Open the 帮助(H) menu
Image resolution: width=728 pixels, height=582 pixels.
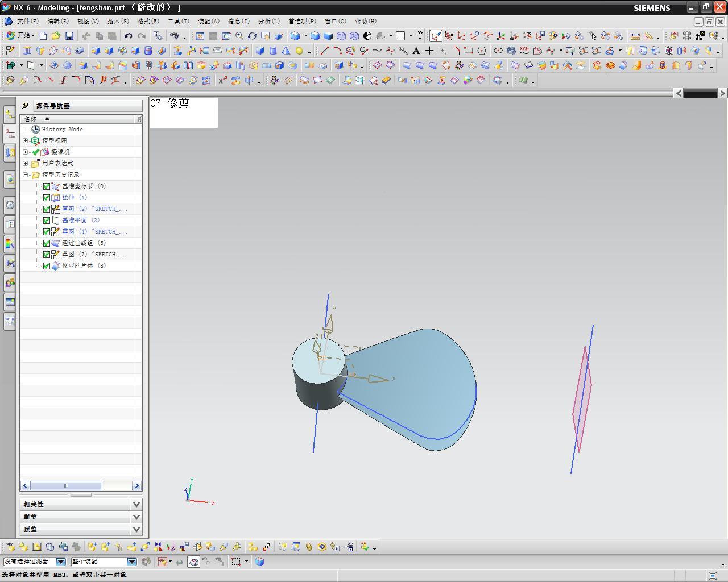[x=365, y=21]
